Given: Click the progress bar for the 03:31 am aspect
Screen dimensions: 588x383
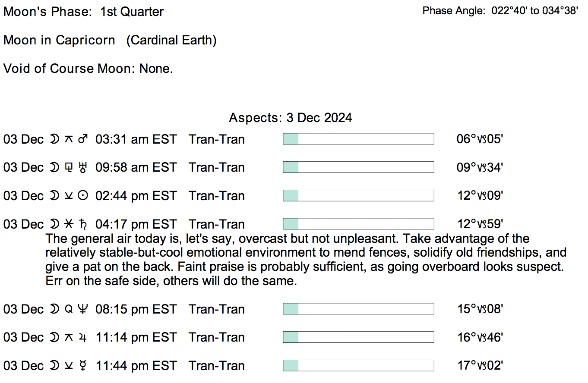Looking at the screenshot, I should tap(358, 139).
